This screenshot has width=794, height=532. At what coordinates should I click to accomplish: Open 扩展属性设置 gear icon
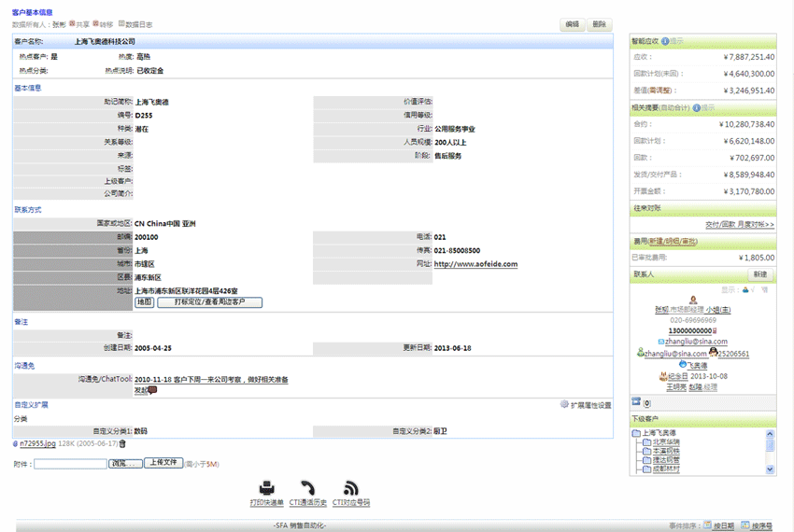(564, 405)
